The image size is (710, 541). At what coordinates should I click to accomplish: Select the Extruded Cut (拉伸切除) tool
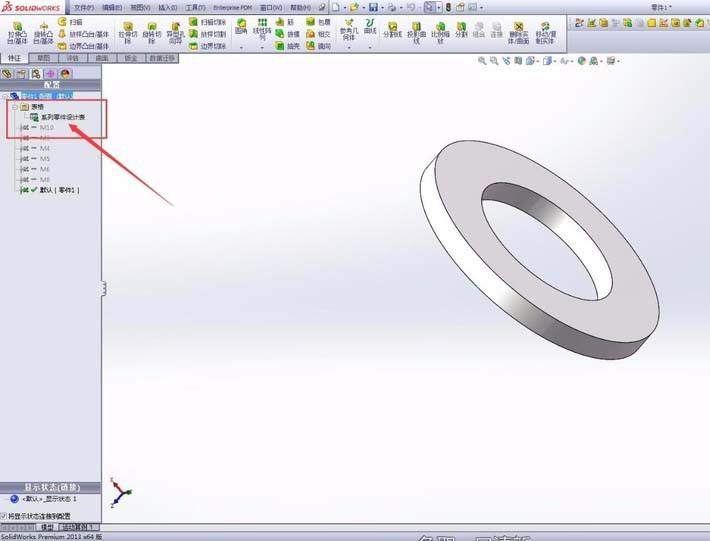point(128,33)
